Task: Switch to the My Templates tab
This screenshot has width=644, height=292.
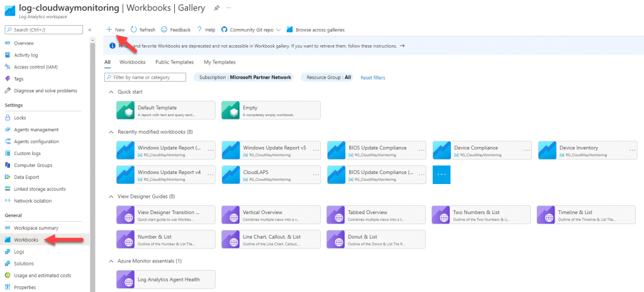Action: (219, 62)
